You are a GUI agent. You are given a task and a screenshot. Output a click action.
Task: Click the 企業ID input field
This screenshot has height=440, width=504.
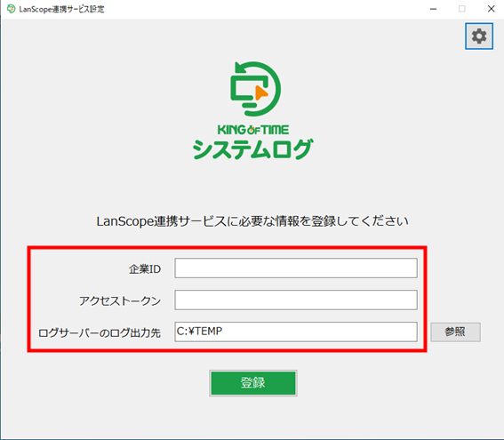coord(296,268)
